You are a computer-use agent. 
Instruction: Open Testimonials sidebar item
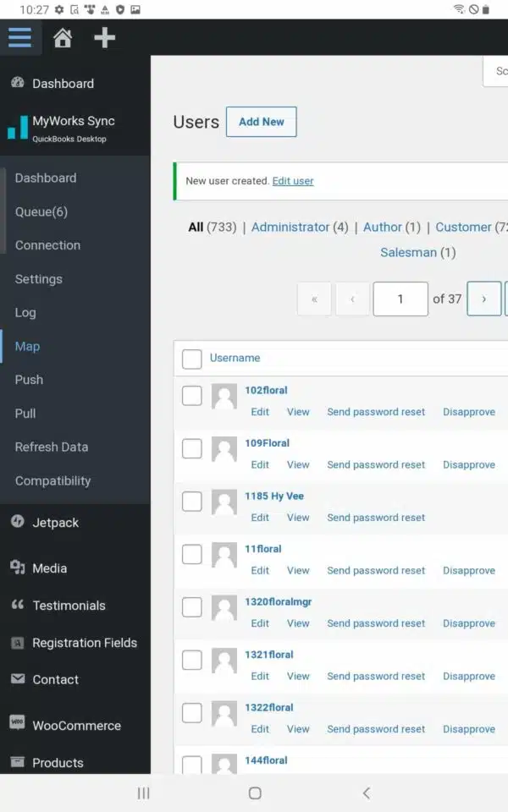click(69, 606)
